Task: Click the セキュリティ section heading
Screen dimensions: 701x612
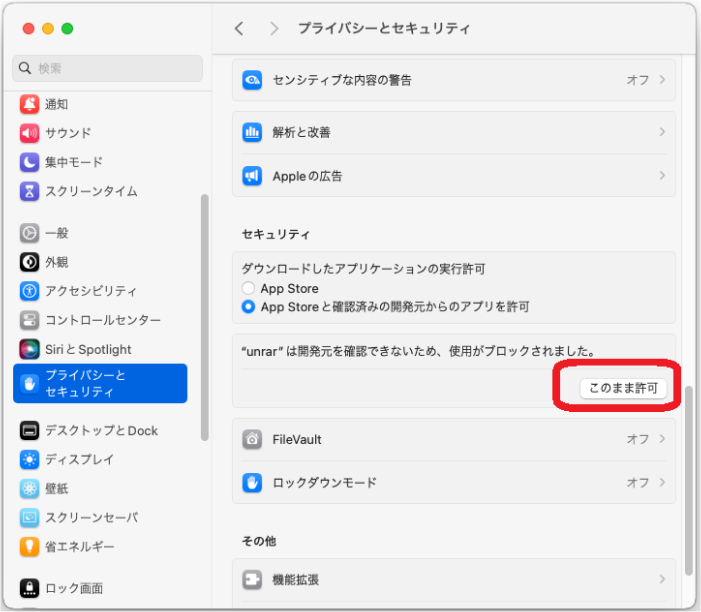Action: (276, 234)
